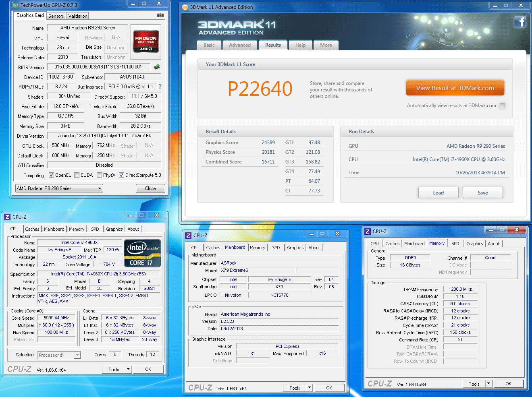Viewport: 532px width, 397px height.
Task: Click OK in the CPU-Z CPU window
Action: (148, 369)
